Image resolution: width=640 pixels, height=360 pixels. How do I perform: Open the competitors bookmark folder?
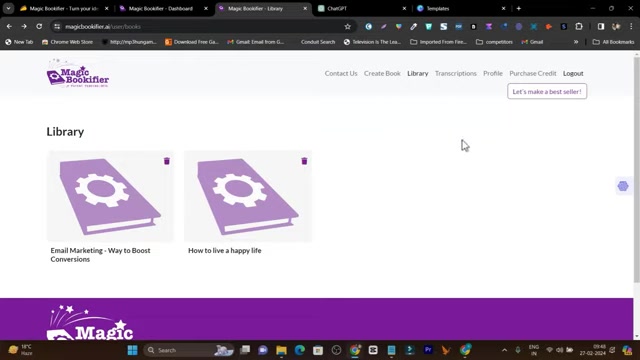coord(494,42)
